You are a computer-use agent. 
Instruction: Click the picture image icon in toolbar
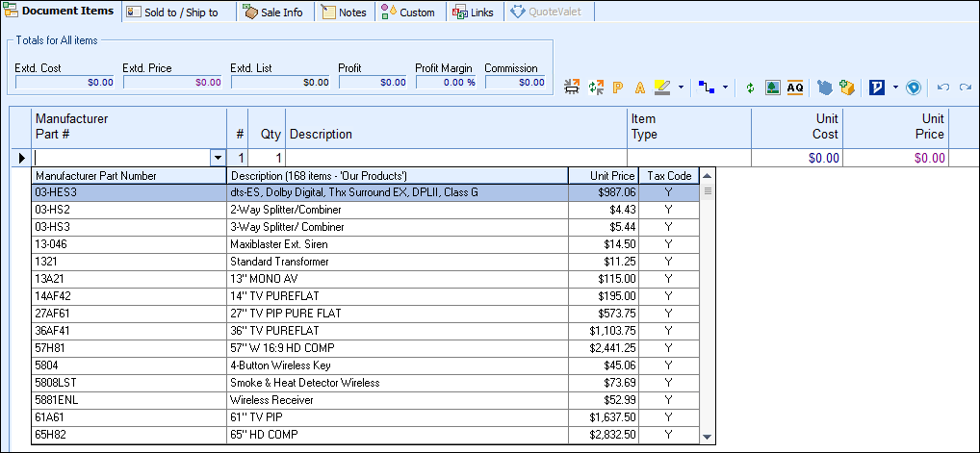pyautogui.click(x=772, y=88)
